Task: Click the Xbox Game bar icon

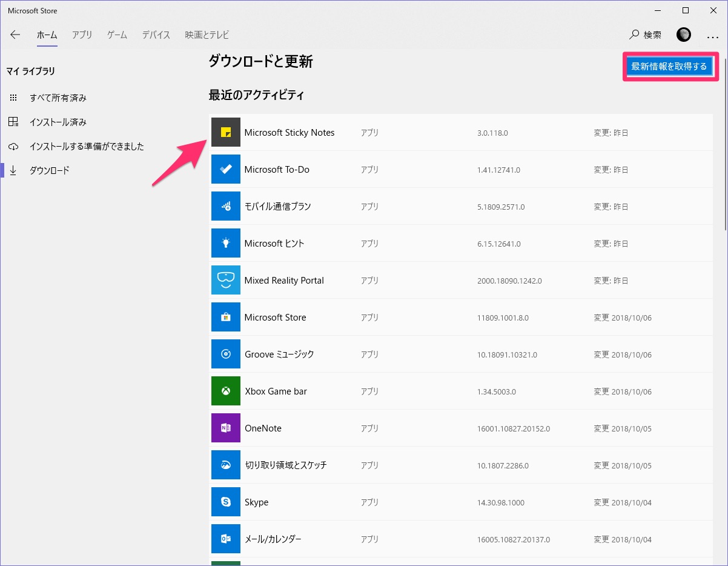Action: click(x=226, y=391)
